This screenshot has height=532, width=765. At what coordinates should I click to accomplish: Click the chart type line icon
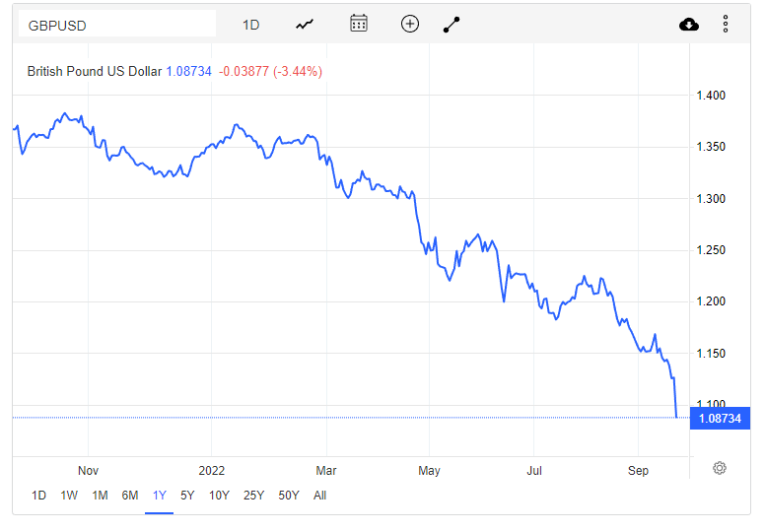pyautogui.click(x=305, y=25)
